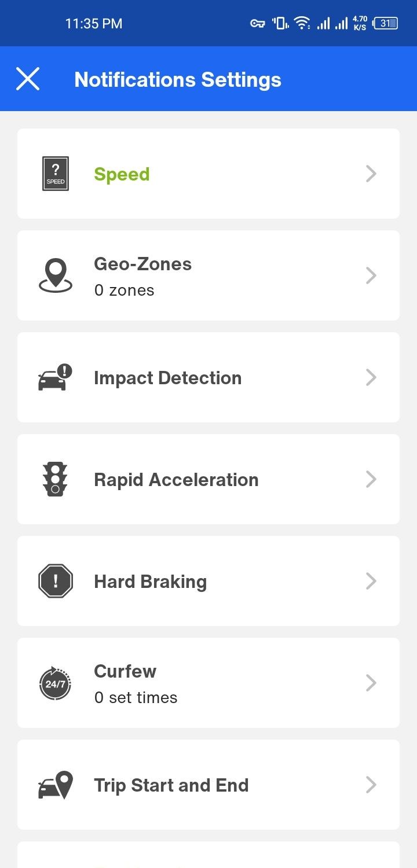Expand the Impact Detection chevron arrow

pos(371,377)
